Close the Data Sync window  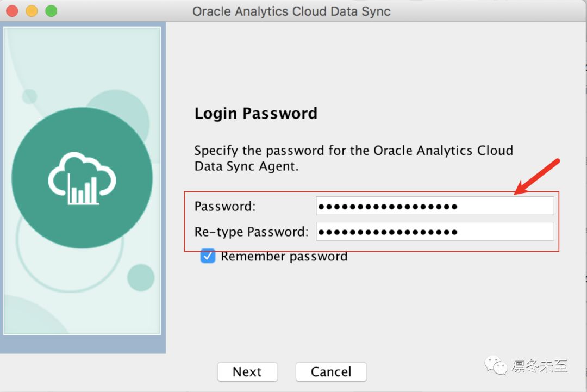[11, 11]
